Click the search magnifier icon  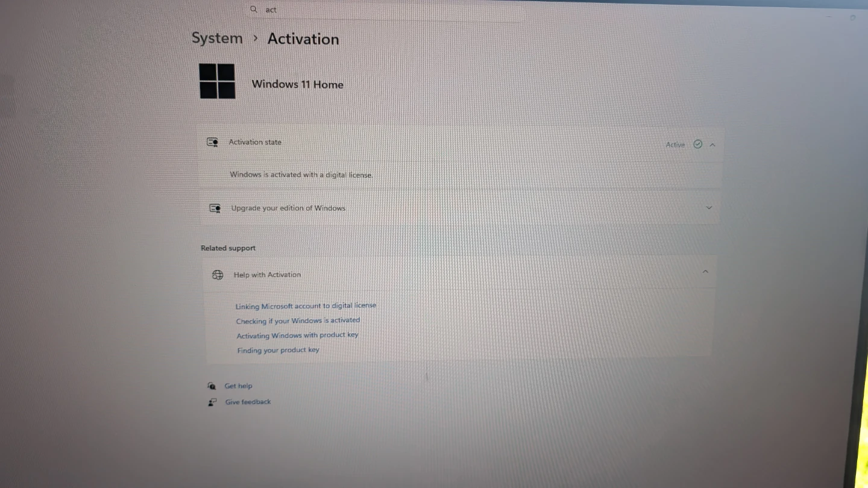(x=254, y=9)
